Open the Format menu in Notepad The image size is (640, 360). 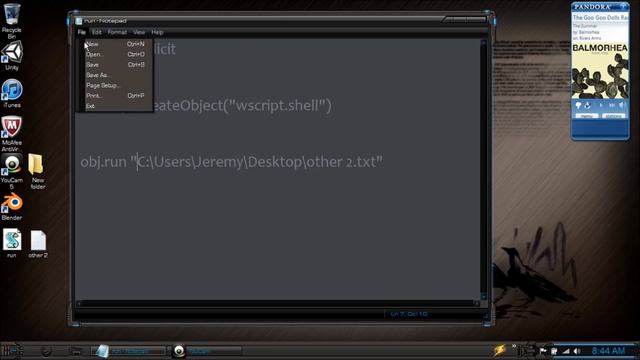click(117, 32)
